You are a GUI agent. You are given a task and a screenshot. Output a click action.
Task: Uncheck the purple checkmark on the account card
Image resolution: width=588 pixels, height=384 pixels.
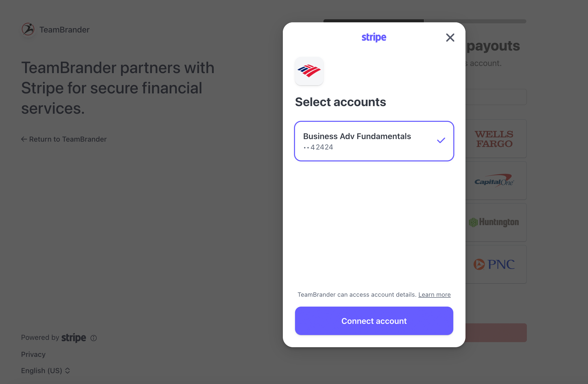pyautogui.click(x=441, y=140)
